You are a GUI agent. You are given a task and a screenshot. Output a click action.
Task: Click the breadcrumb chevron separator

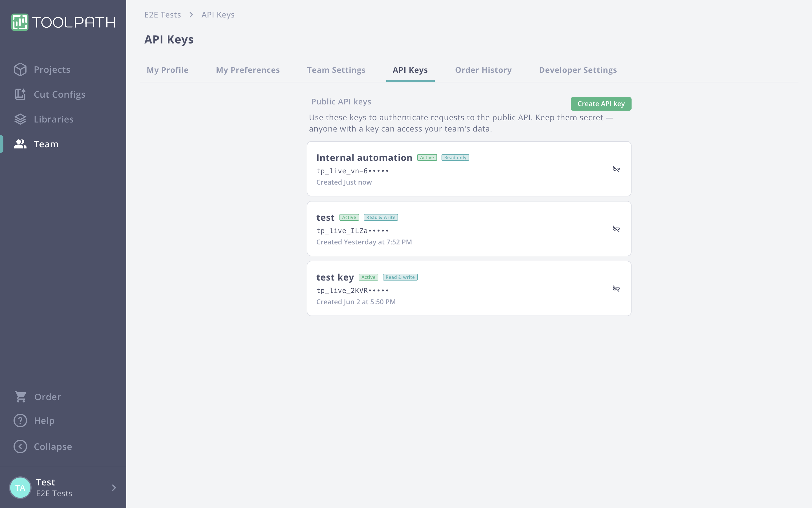pos(191,15)
